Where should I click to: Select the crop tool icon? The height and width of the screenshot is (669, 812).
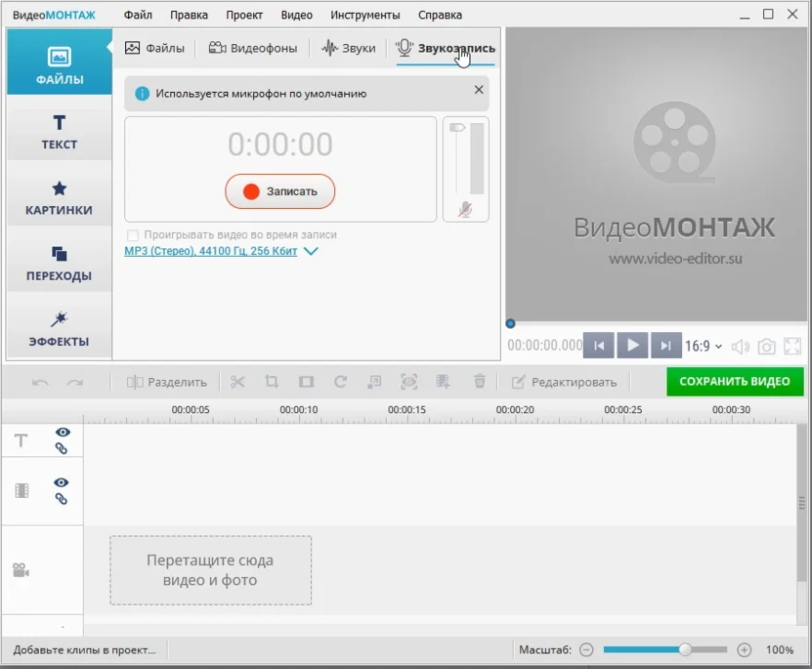(272, 382)
